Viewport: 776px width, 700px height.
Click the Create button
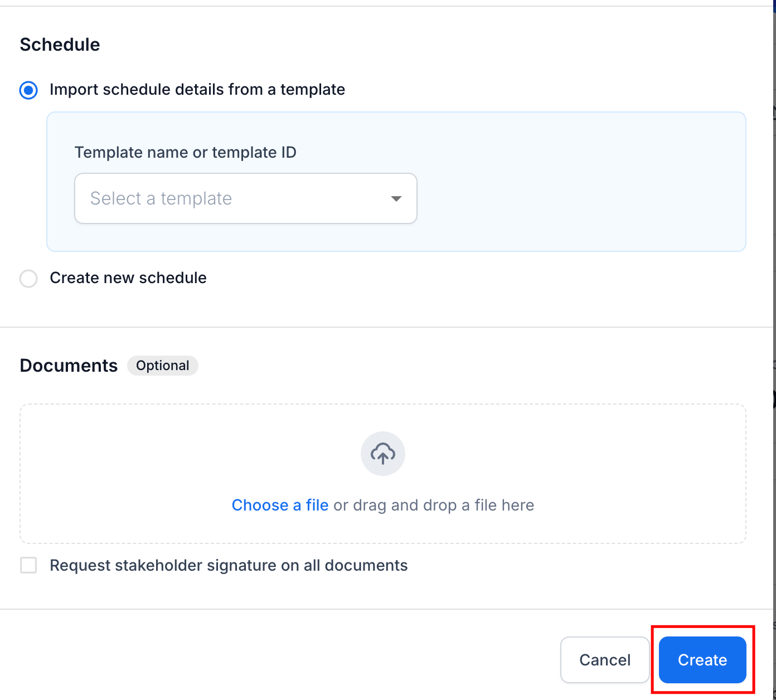(x=702, y=660)
